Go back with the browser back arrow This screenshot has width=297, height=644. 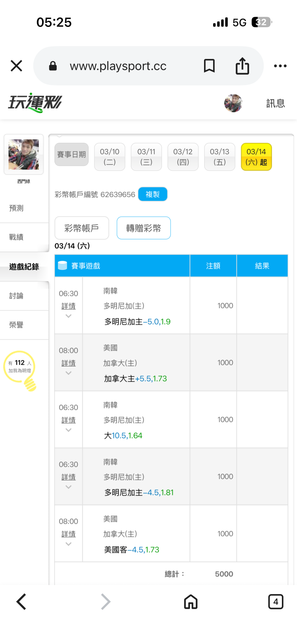(x=21, y=602)
